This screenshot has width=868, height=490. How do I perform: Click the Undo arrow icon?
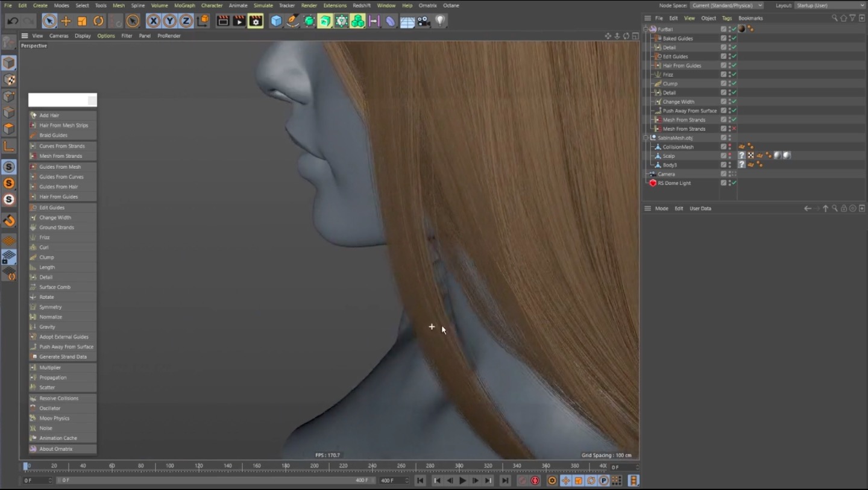(x=12, y=21)
